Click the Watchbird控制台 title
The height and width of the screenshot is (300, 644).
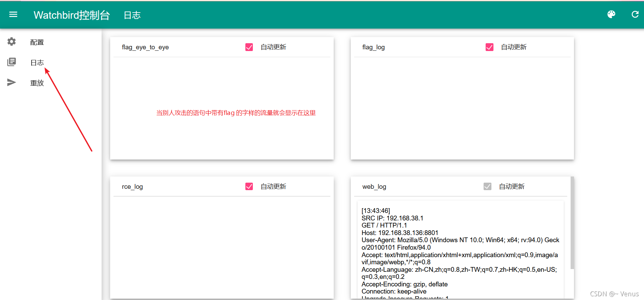click(x=72, y=15)
